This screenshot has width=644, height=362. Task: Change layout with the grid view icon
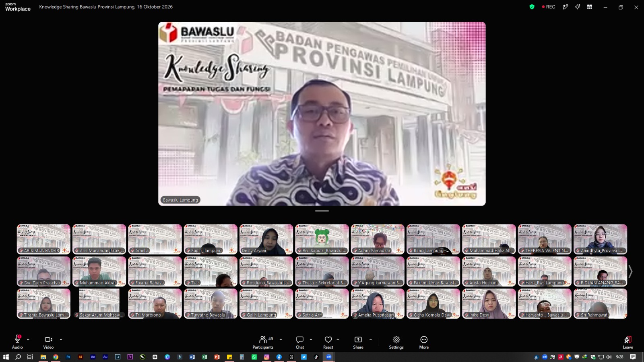click(590, 7)
